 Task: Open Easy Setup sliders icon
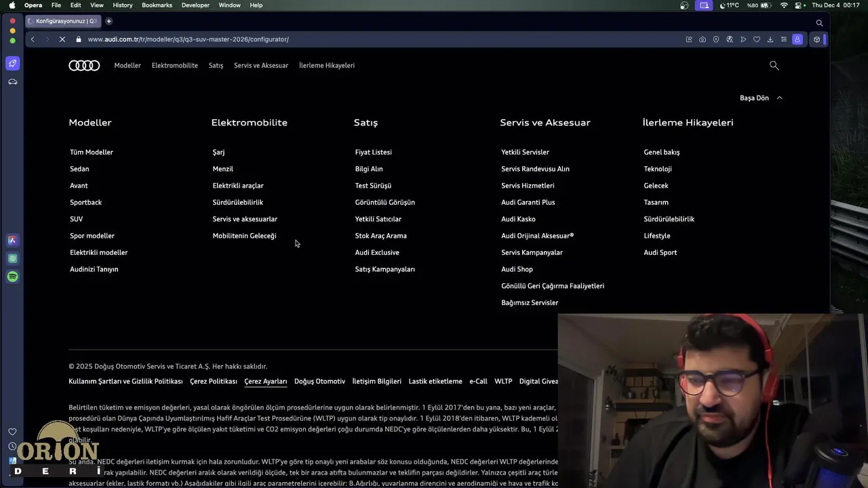(x=784, y=39)
